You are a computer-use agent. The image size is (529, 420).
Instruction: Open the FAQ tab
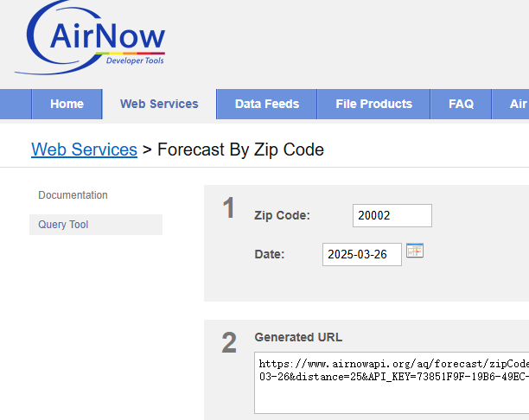tap(461, 104)
